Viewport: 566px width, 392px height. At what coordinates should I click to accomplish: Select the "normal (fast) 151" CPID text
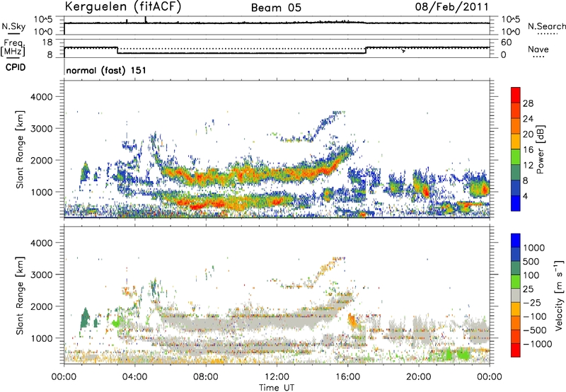pos(106,70)
